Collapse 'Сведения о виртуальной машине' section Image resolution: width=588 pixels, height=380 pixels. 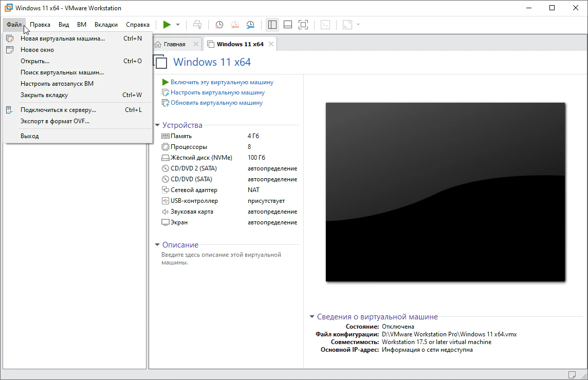click(x=312, y=317)
